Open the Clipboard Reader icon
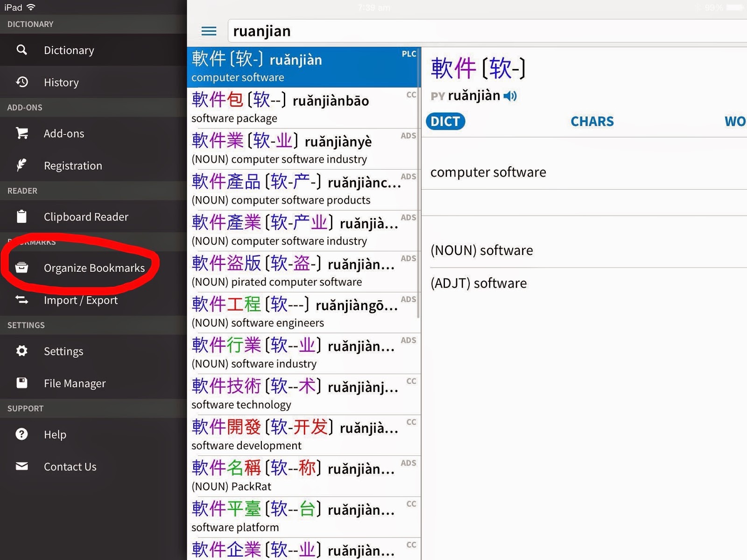747x560 pixels. click(x=86, y=217)
